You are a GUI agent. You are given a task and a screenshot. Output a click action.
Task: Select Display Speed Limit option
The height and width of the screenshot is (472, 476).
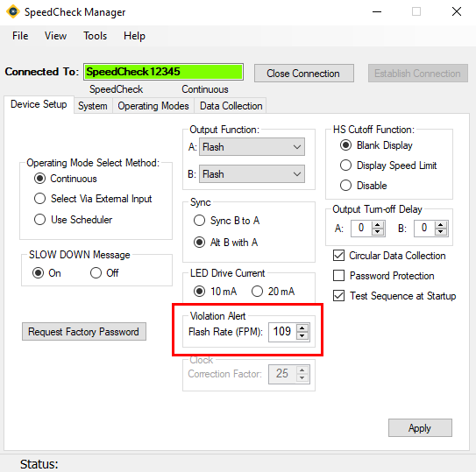pos(388,166)
